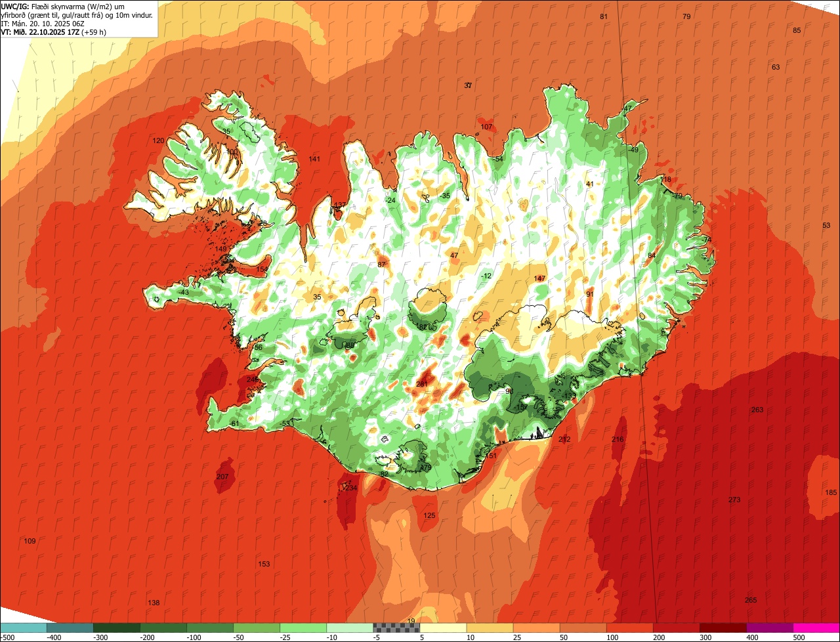Select the legend swatch between 50 and 100
The width and height of the screenshot is (840, 642).
point(583,628)
